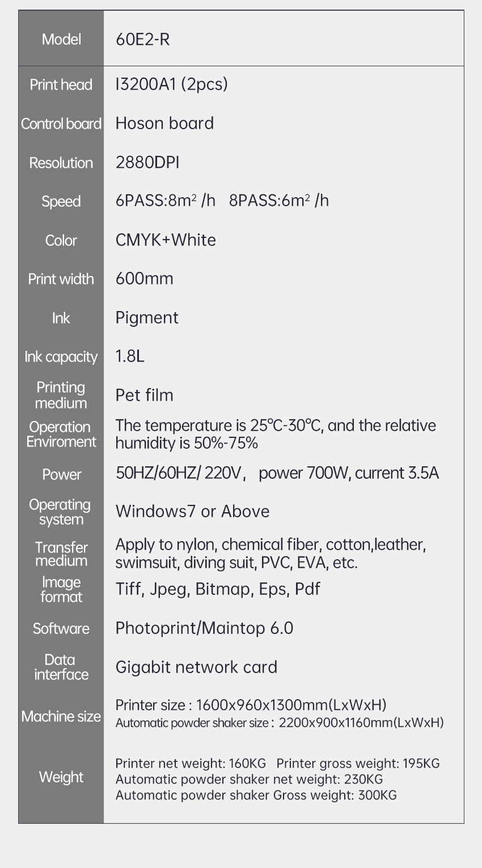Click the Operation Enviroment label
Viewport: 482px width, 868px height.
tap(61, 434)
